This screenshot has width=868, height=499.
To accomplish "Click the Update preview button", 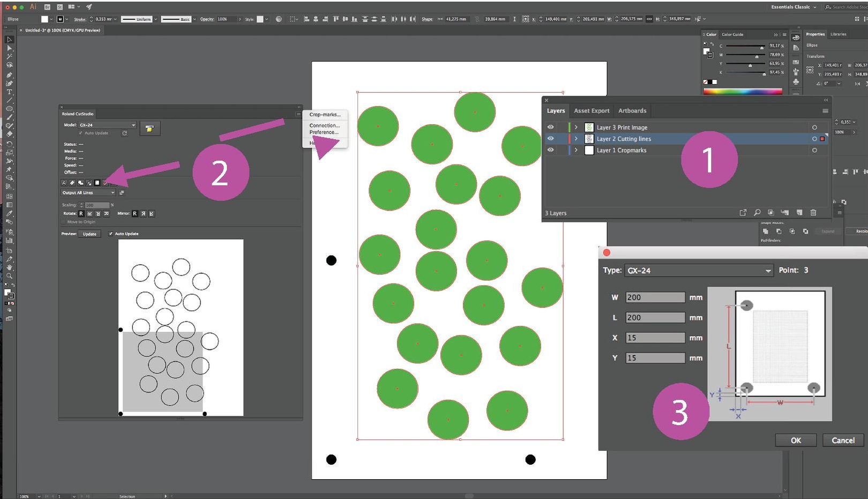I will click(x=89, y=234).
